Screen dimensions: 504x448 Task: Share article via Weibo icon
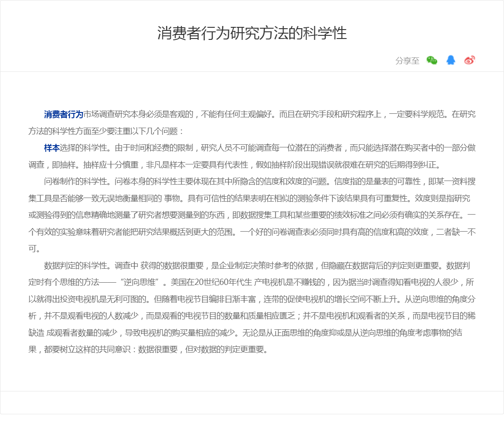tap(470, 60)
